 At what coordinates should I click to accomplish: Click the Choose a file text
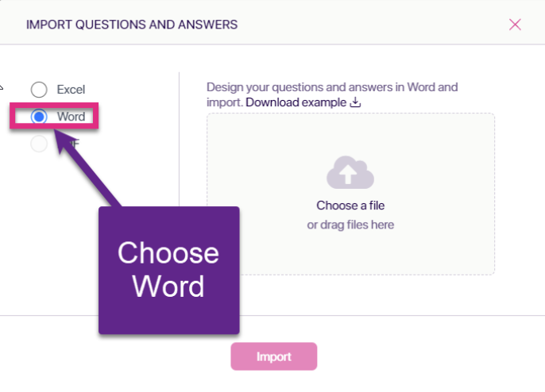tap(350, 206)
